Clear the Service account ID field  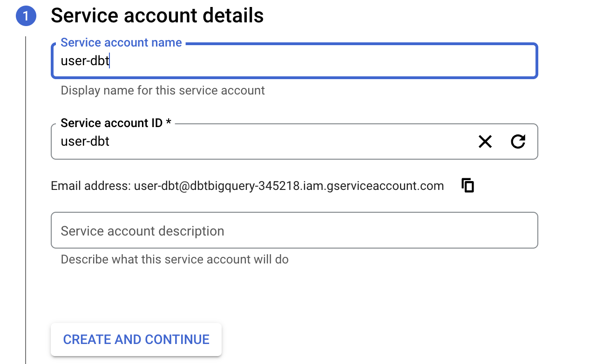[485, 142]
